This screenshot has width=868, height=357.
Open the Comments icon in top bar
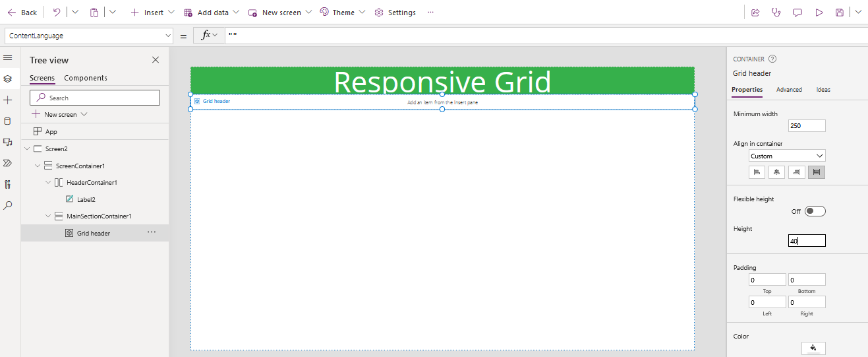tap(797, 13)
